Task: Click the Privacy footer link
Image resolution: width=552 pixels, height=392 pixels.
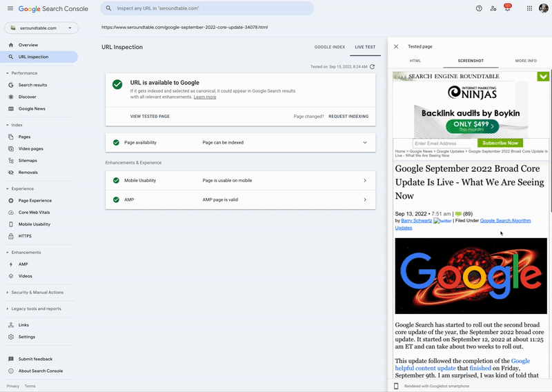Action: (13, 386)
